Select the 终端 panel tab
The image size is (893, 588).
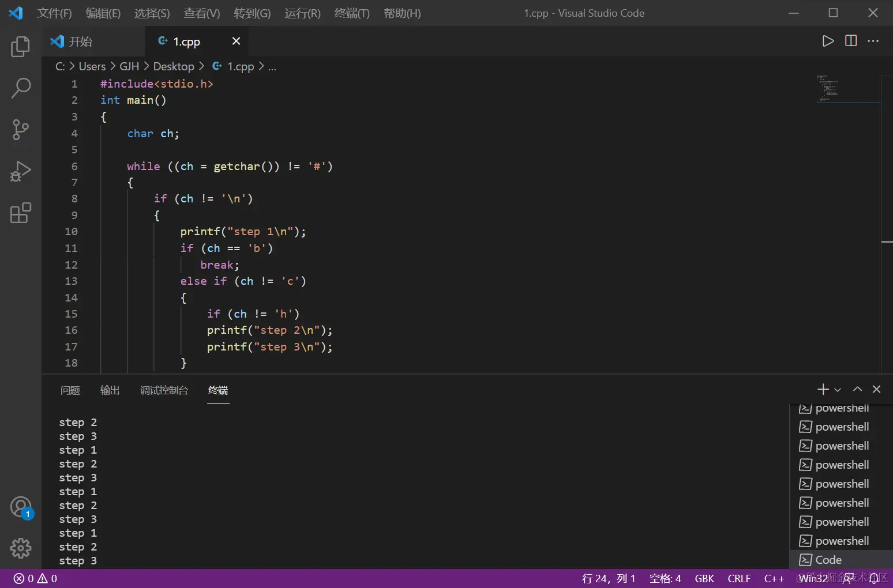click(218, 390)
